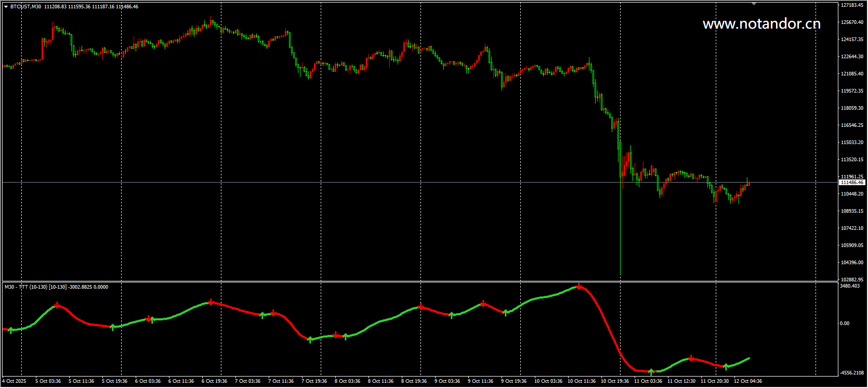Click the 8 Oct 11:36 time label

pyautogui.click(x=381, y=381)
